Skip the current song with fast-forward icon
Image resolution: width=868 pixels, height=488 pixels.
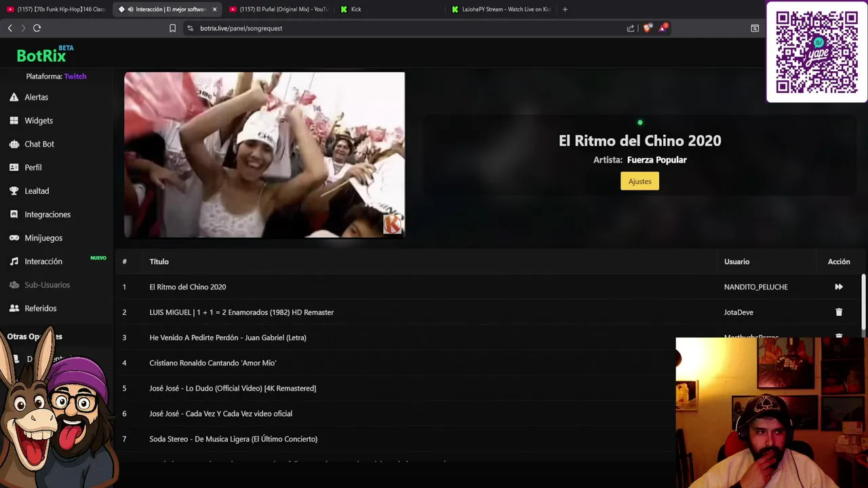tap(839, 287)
